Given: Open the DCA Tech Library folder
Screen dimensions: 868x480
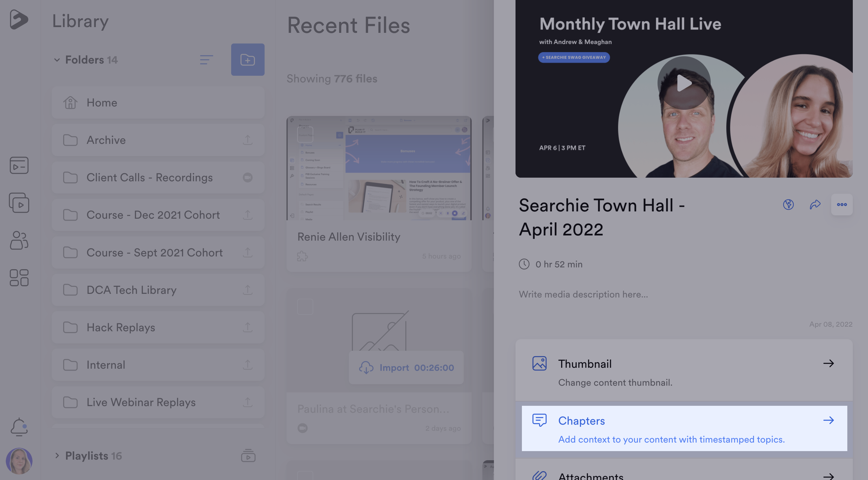Looking at the screenshot, I should [x=158, y=290].
